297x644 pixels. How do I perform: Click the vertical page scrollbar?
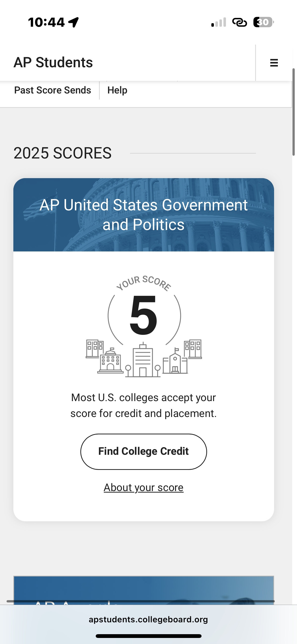[x=293, y=112]
